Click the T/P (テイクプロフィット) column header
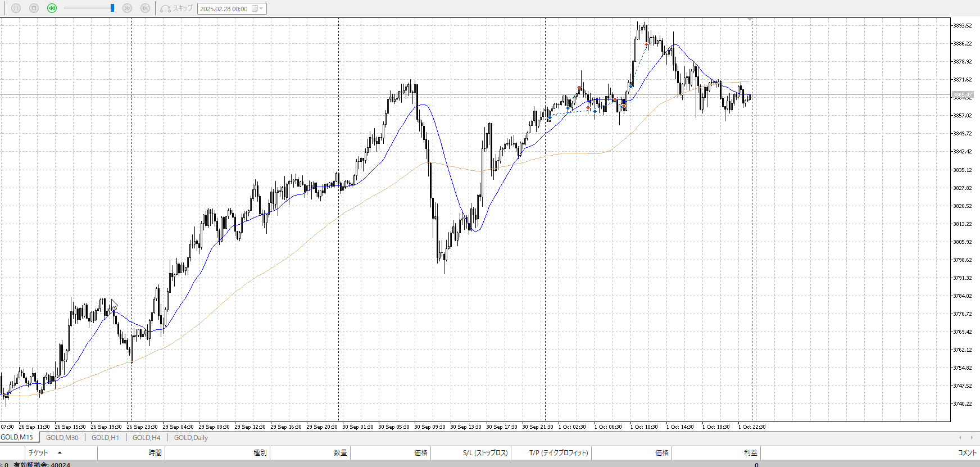This screenshot has width=980, height=467. click(558, 452)
